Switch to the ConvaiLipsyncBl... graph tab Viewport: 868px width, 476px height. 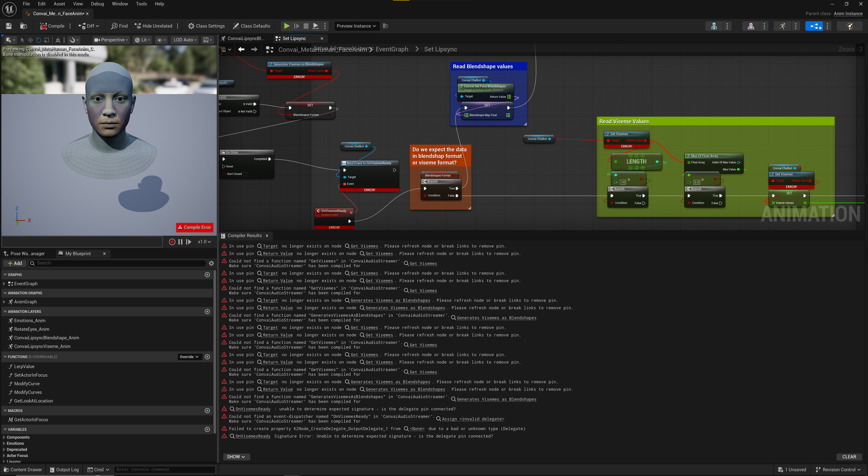pos(245,38)
